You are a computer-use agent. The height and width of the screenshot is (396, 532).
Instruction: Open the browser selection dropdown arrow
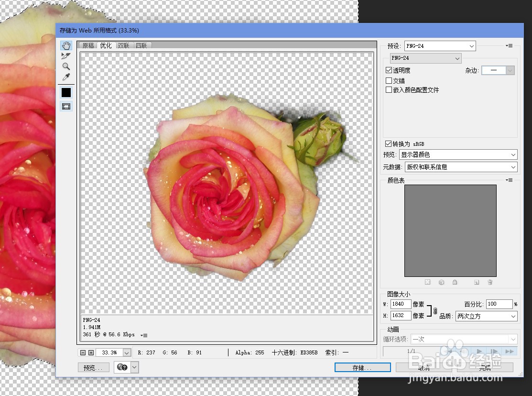point(135,367)
